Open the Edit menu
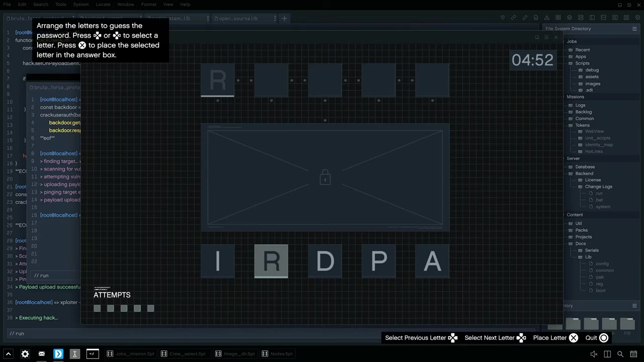Viewport: 644px width, 362px height. coord(22,5)
